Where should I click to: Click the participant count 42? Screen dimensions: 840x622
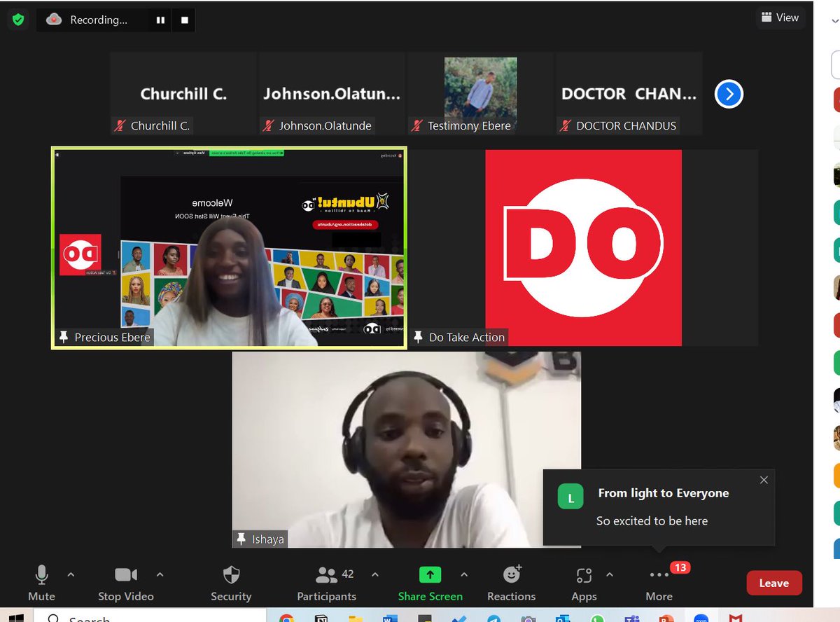[x=348, y=574]
